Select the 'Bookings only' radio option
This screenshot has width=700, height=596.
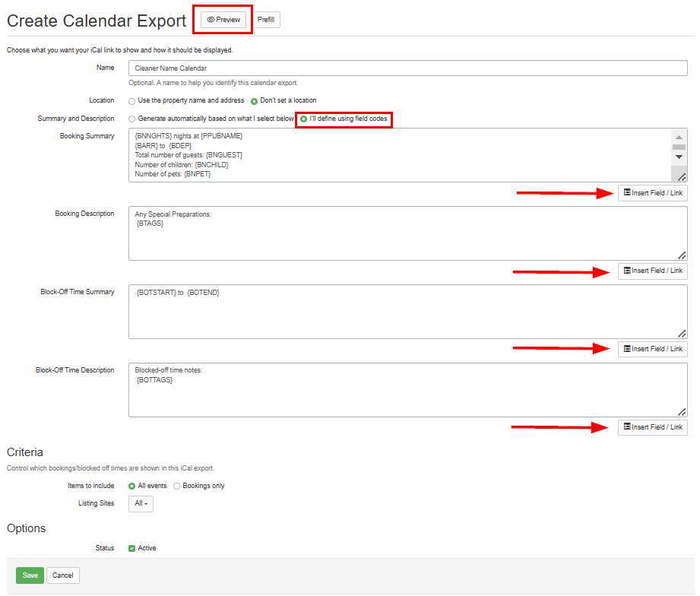tap(177, 486)
